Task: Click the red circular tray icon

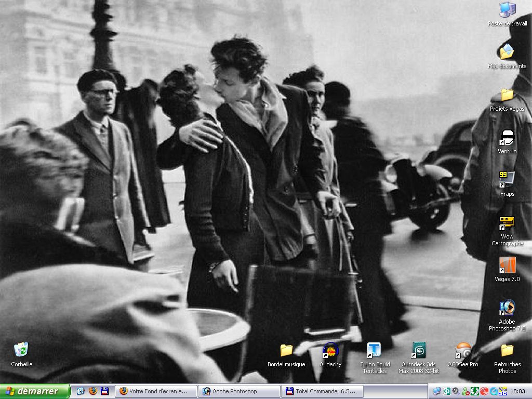Action: click(x=484, y=392)
